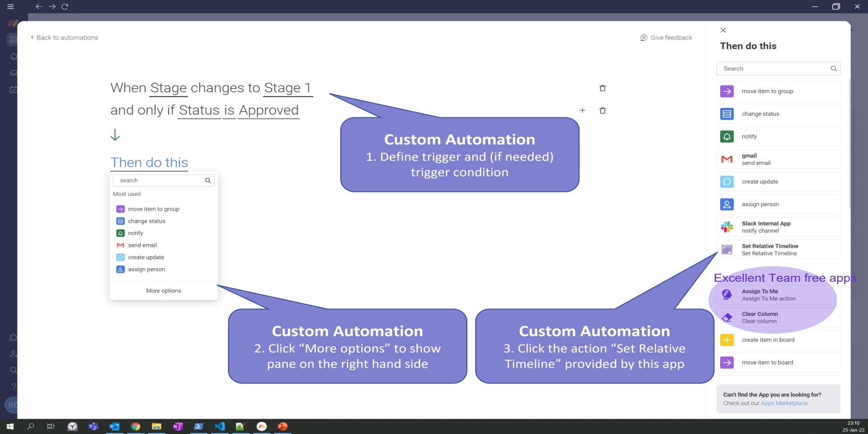Select move item to group in popup list

pyautogui.click(x=153, y=209)
